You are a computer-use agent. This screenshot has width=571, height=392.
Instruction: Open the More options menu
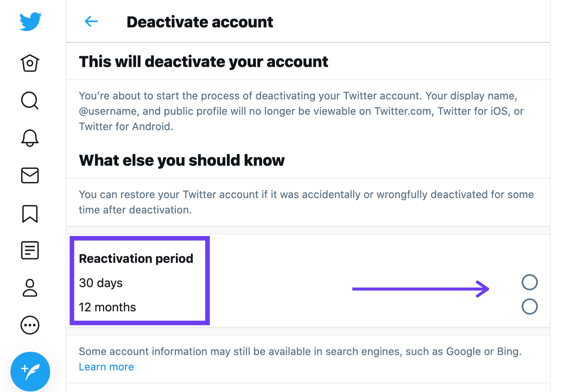(x=30, y=325)
